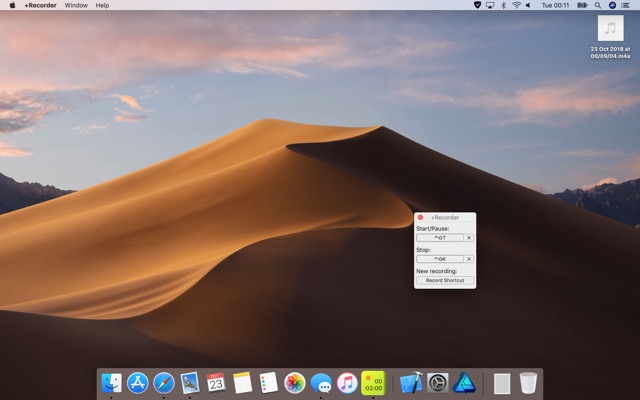640x400 pixels.
Task: Open Notification Center list icon
Action: tap(625, 5)
